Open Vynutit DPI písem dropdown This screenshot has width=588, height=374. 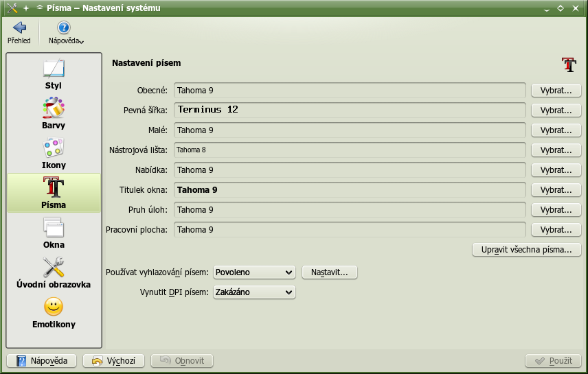[x=254, y=292]
